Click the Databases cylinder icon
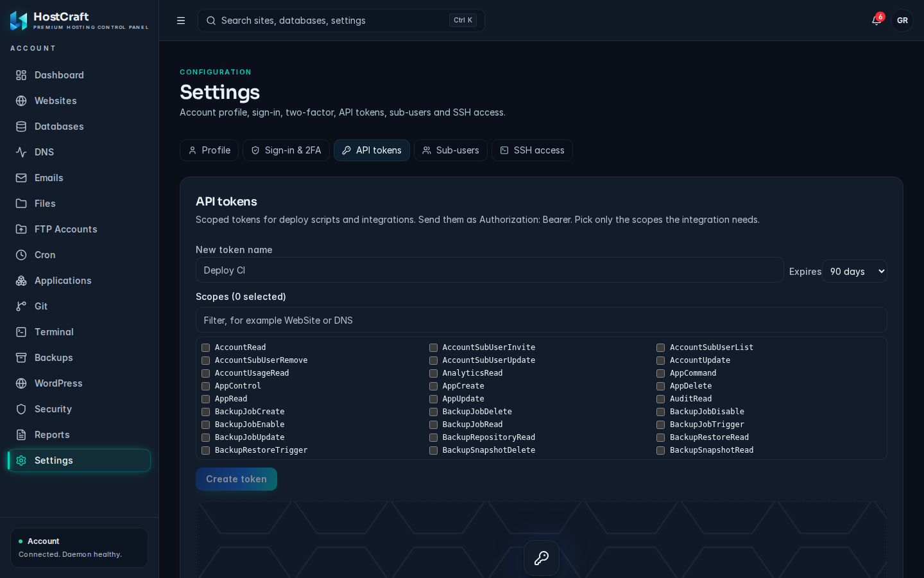 21,127
